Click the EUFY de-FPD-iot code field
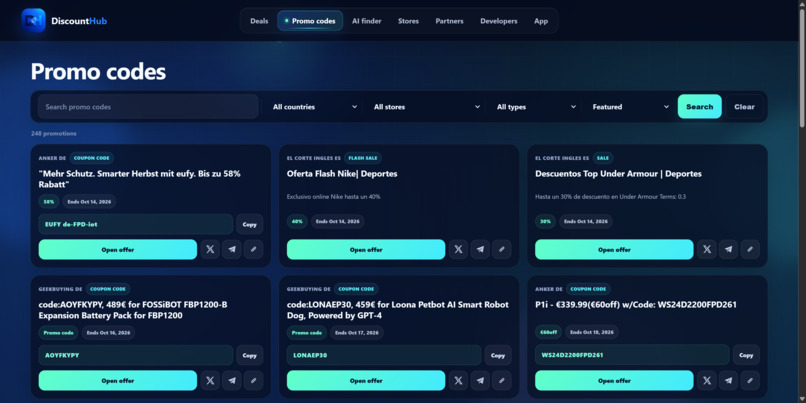 [x=136, y=224]
